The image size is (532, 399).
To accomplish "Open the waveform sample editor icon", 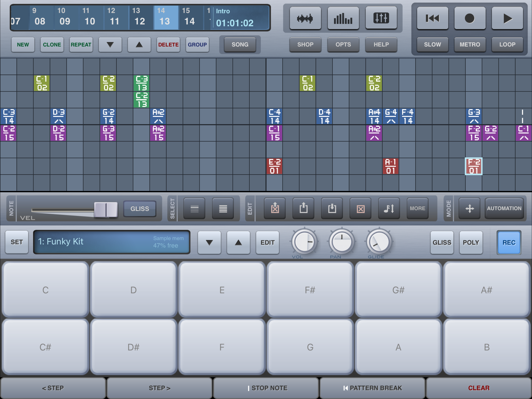I will tap(305, 18).
